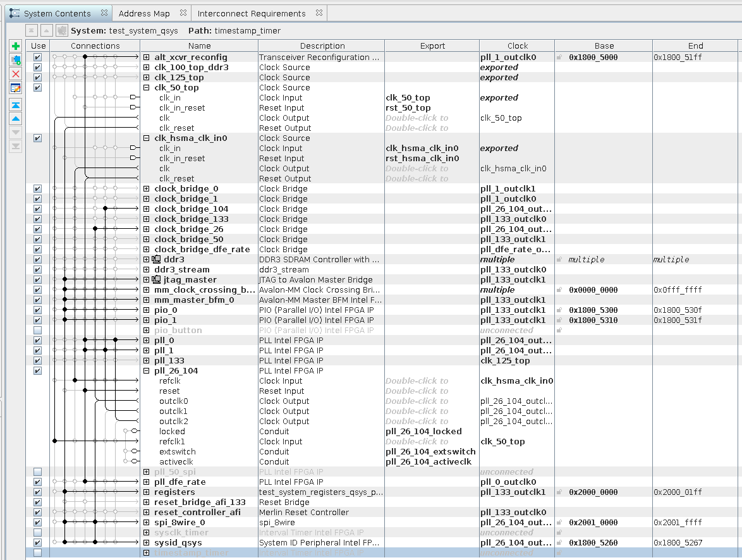Expand the ddr3 component node

147,260
